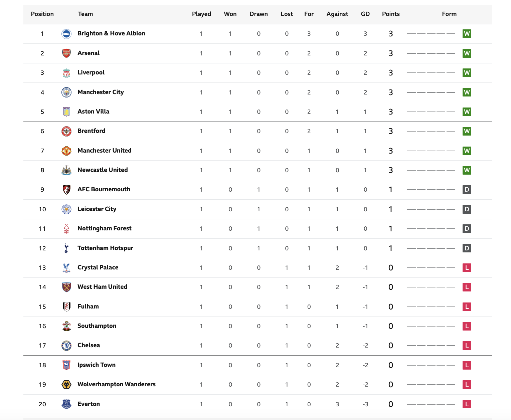Click the Arsenal club crest

pyautogui.click(x=66, y=53)
